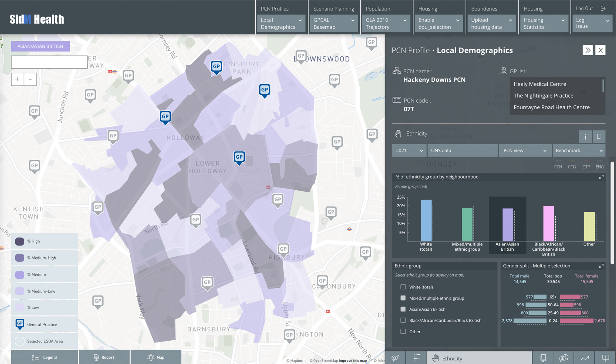Click the zoom in plus button

(18, 79)
